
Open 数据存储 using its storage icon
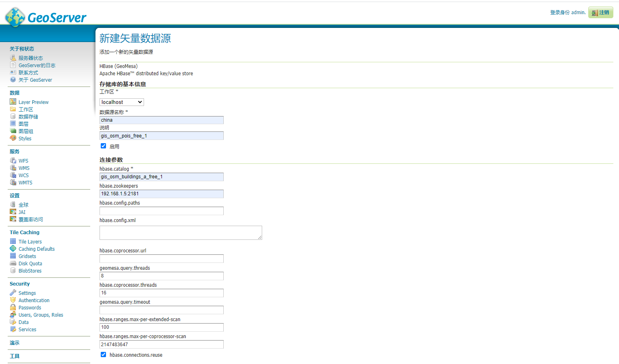coord(13,116)
